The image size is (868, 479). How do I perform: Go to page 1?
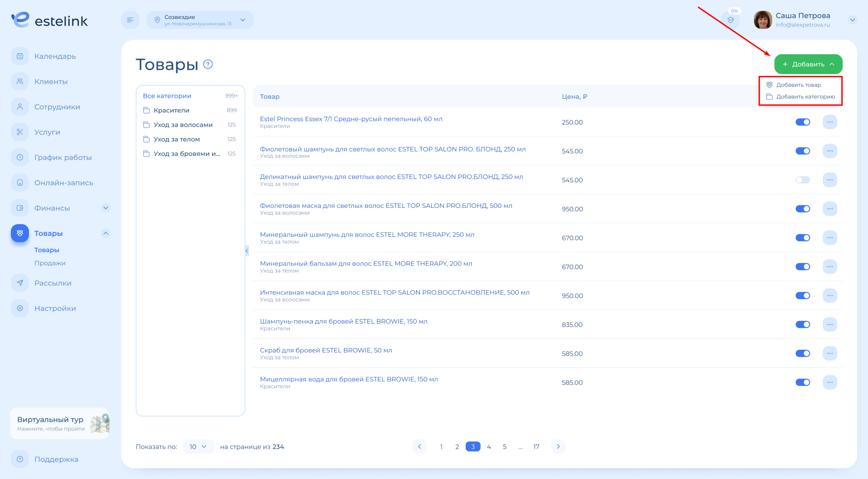tap(441, 447)
